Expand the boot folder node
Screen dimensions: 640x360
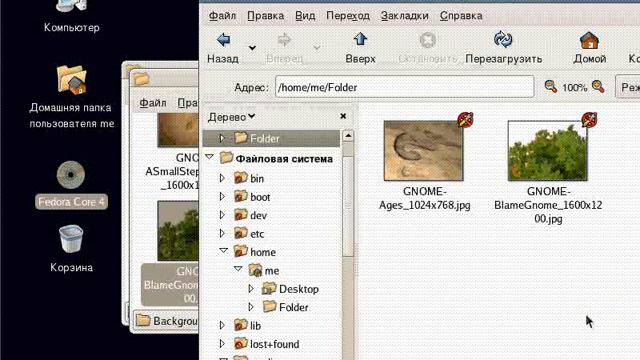click(x=222, y=197)
